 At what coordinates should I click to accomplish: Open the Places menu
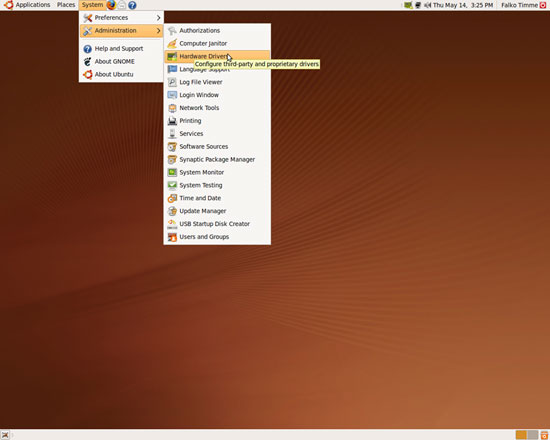tap(66, 5)
